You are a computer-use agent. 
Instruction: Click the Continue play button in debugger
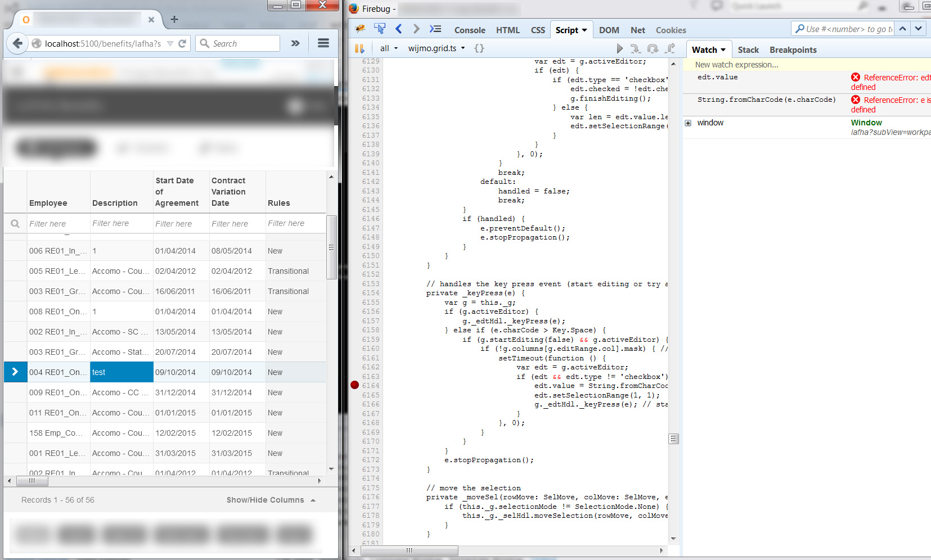coord(619,49)
